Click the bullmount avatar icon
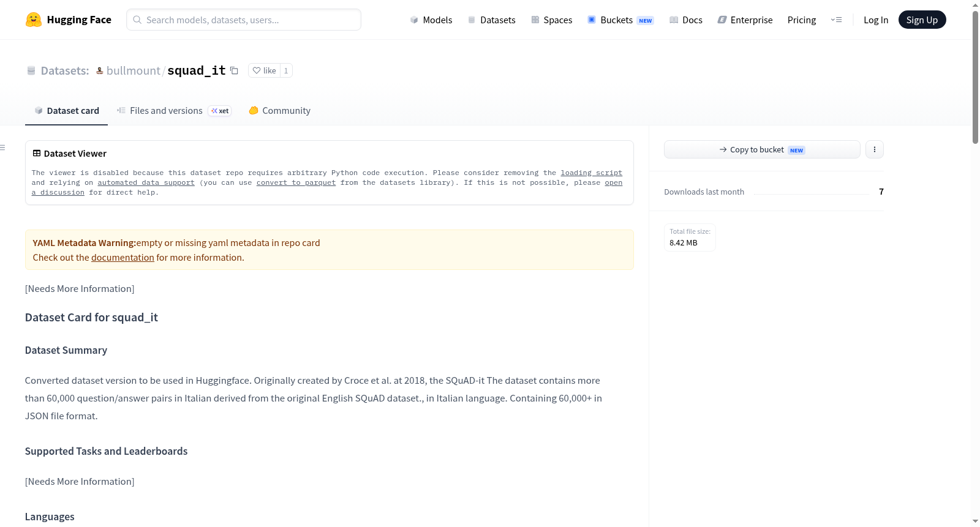The width and height of the screenshot is (980, 527). 100,70
